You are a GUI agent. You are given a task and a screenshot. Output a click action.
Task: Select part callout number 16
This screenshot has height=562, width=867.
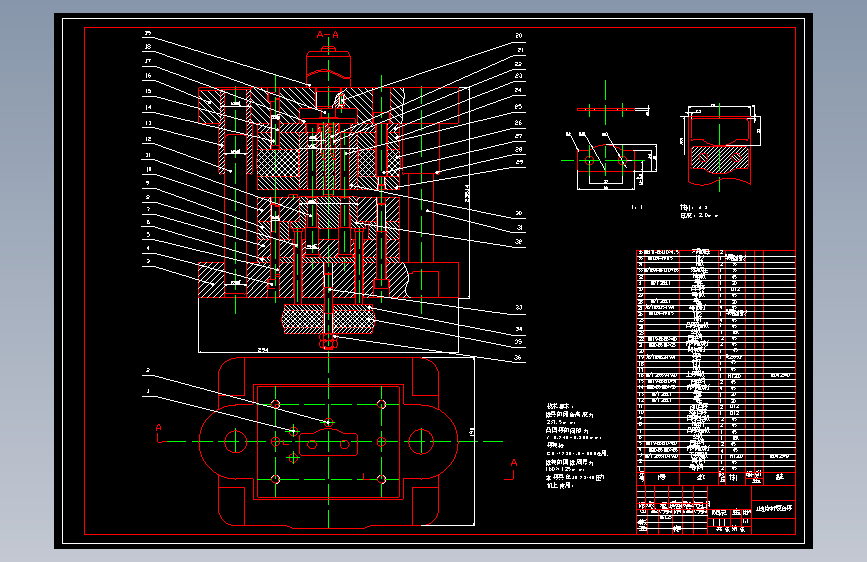(148, 75)
